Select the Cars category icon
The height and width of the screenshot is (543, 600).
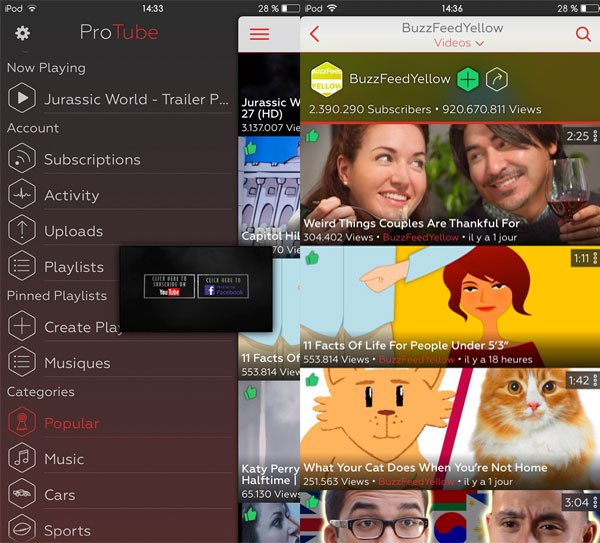[22, 494]
